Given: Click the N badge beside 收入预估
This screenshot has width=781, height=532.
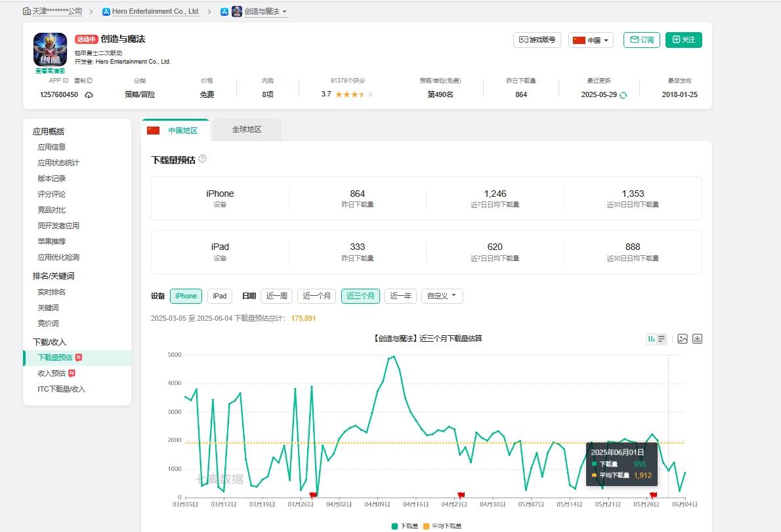Looking at the screenshot, I should [x=72, y=373].
